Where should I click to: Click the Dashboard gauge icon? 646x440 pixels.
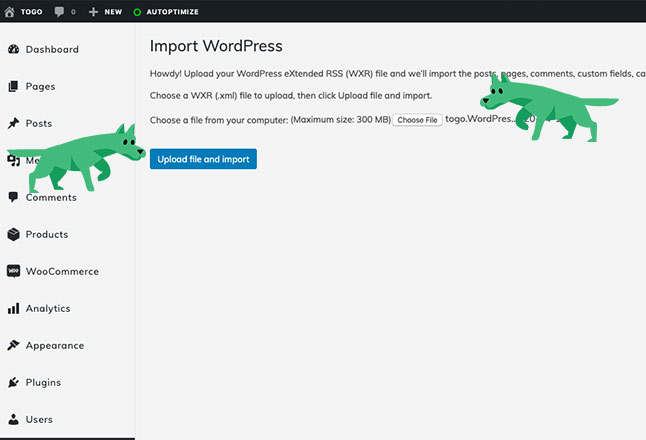(14, 49)
